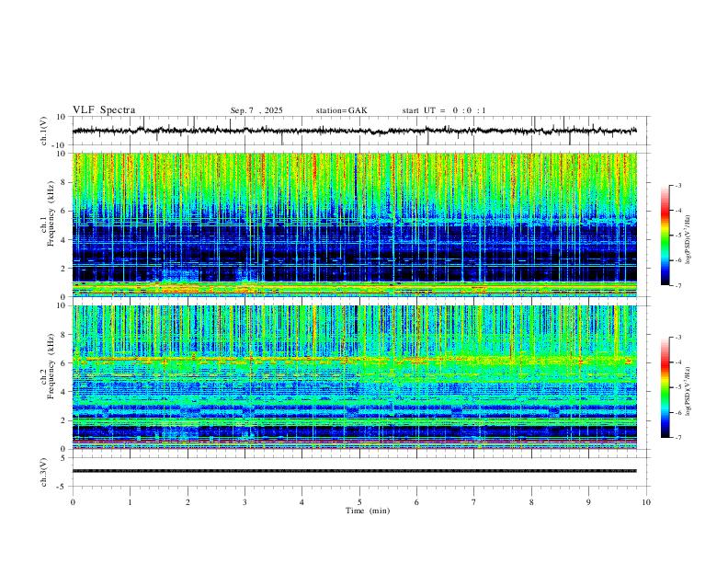Click the ch.1 colorbar '-3' tick label

click(x=678, y=185)
